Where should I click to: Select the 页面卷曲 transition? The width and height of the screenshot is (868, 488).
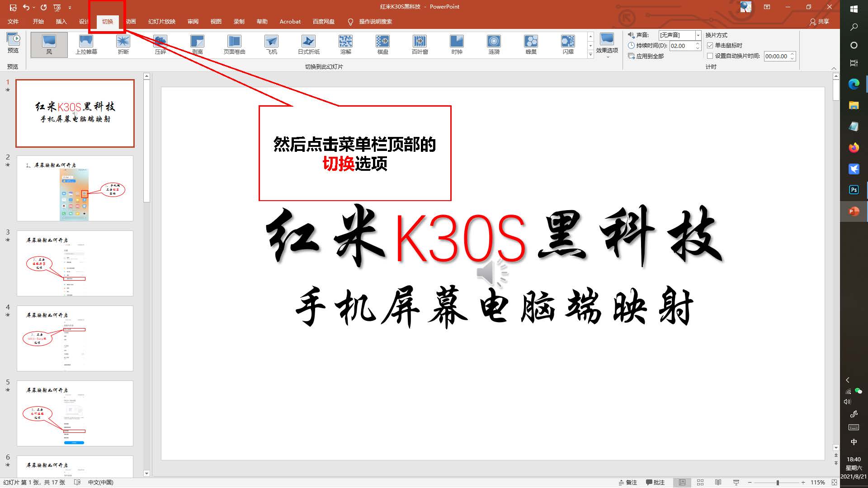tap(234, 45)
